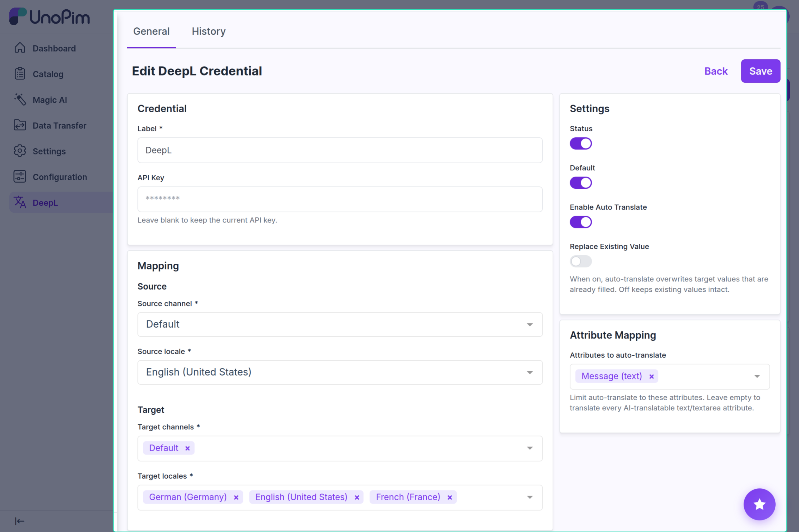The image size is (799, 532).
Task: Remove French (France) target locale tag
Action: click(449, 498)
